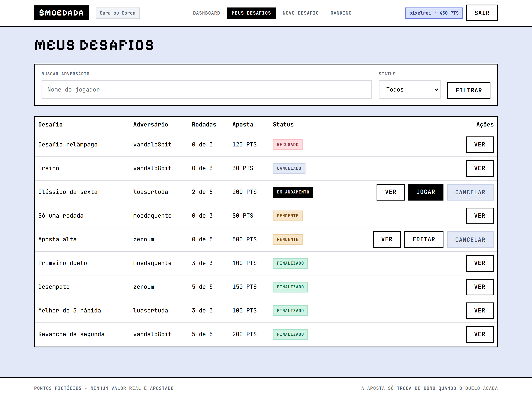The image size is (532, 399).
Task: Focus the Nome do jogador search field
Action: tap(207, 90)
